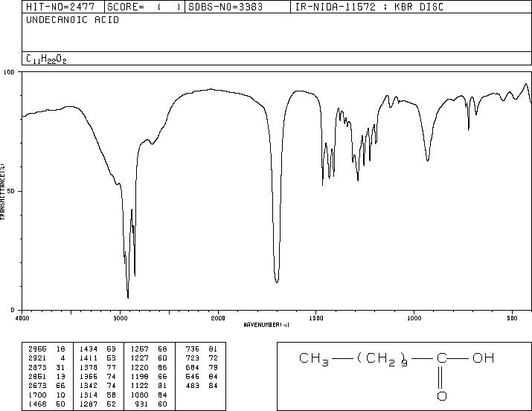Click the strong carbonyl absorption dip near 1700
This screenshot has height=411, width=532.
[x=277, y=280]
